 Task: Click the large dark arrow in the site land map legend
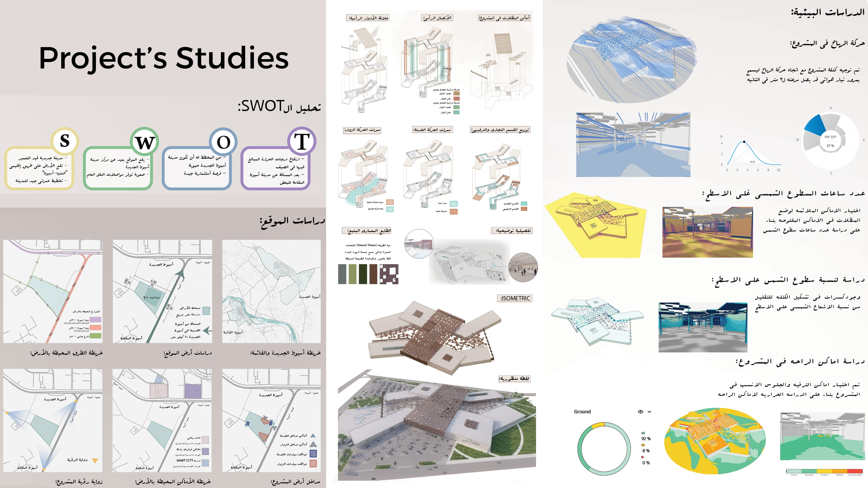coord(208,330)
